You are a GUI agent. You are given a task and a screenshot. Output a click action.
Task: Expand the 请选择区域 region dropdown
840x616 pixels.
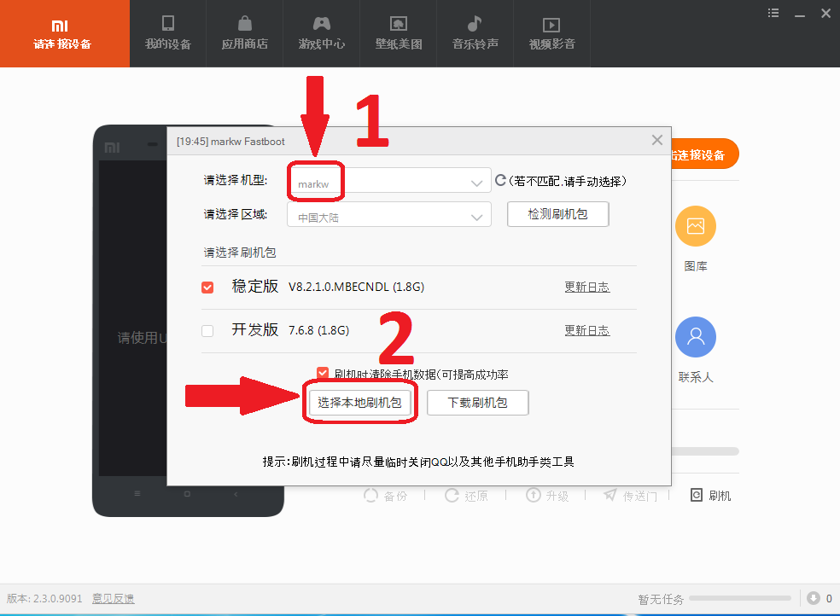(476, 218)
